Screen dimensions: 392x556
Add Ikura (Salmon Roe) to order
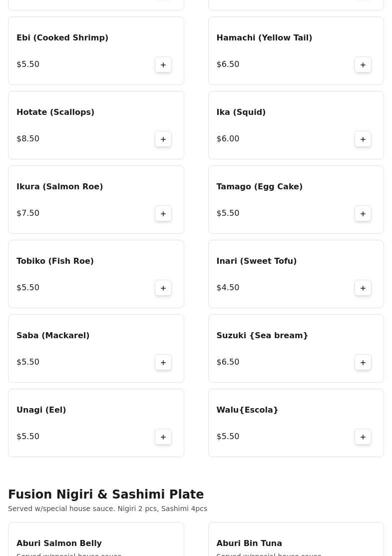click(163, 214)
